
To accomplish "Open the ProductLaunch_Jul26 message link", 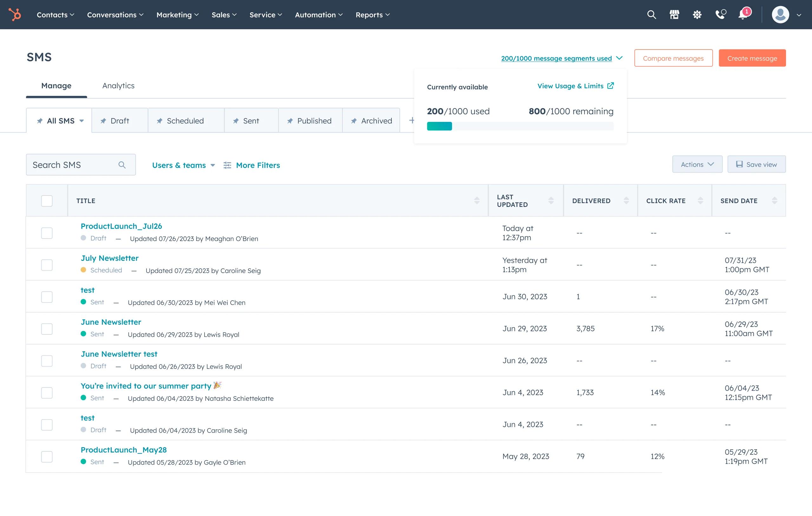I will click(x=121, y=226).
